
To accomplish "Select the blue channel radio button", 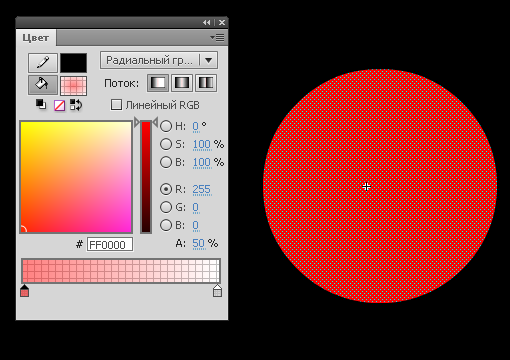I will coord(166,225).
